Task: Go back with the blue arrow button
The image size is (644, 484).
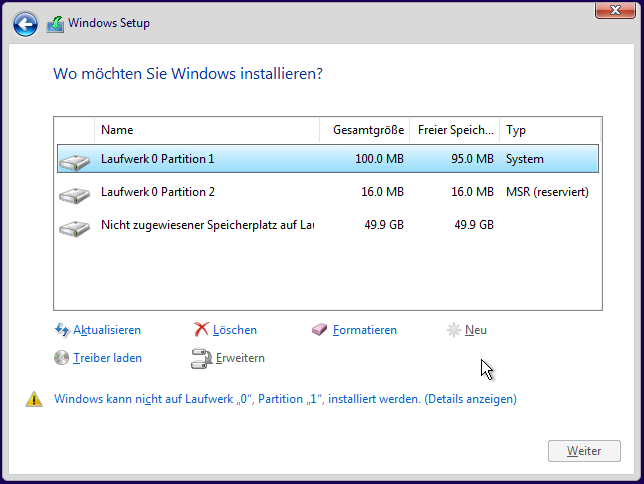Action: pyautogui.click(x=25, y=24)
